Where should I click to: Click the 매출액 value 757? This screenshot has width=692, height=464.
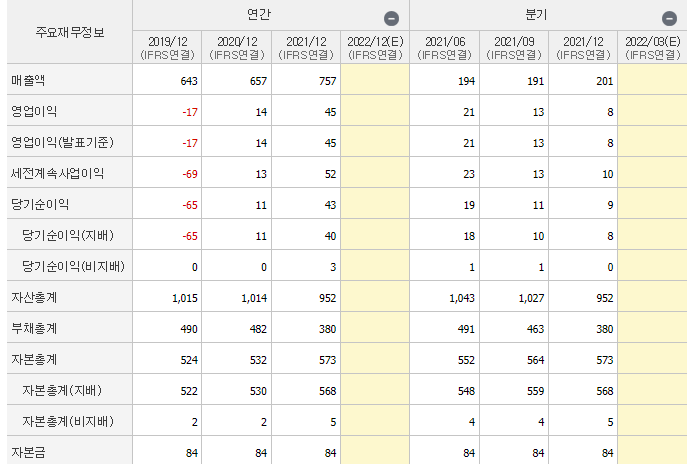coord(327,81)
